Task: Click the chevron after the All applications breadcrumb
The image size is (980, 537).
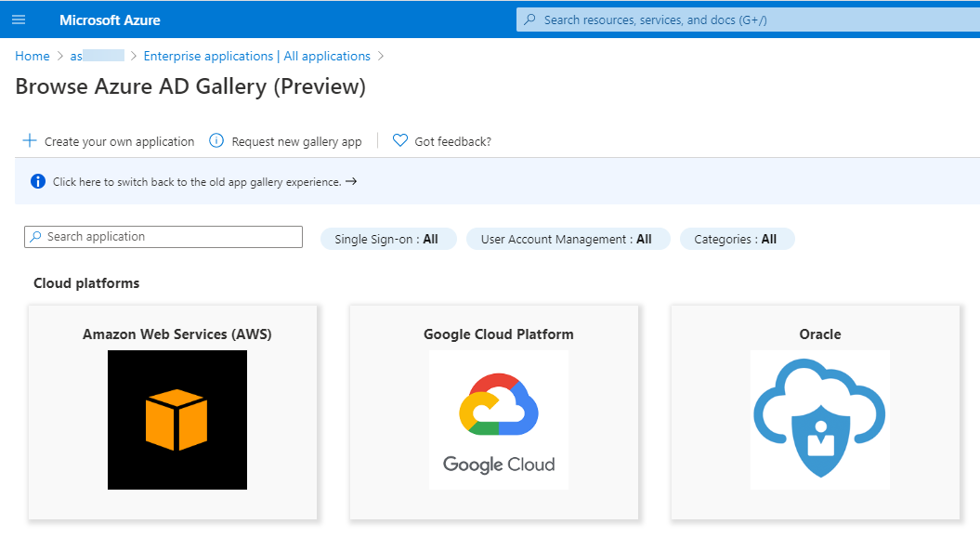Action: (x=381, y=57)
